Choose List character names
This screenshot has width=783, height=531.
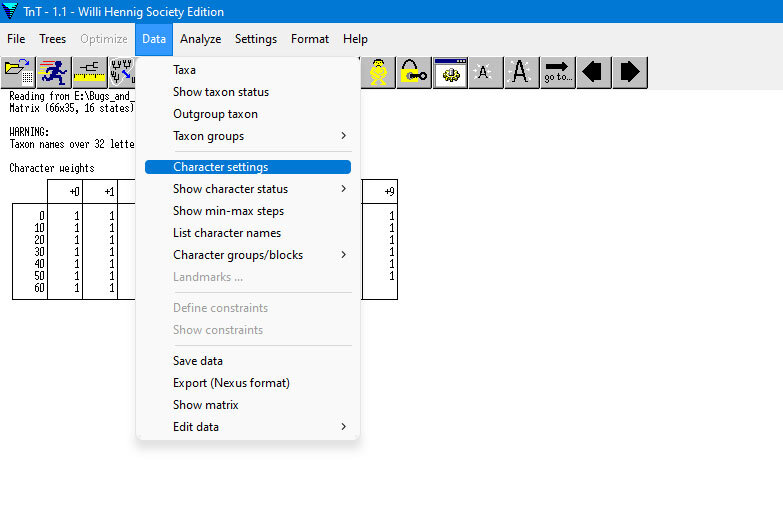point(248,233)
